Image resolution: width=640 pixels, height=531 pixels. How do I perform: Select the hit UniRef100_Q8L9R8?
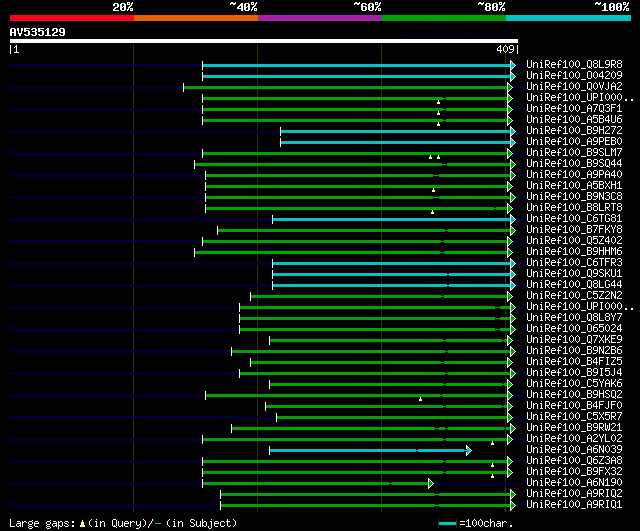click(574, 64)
